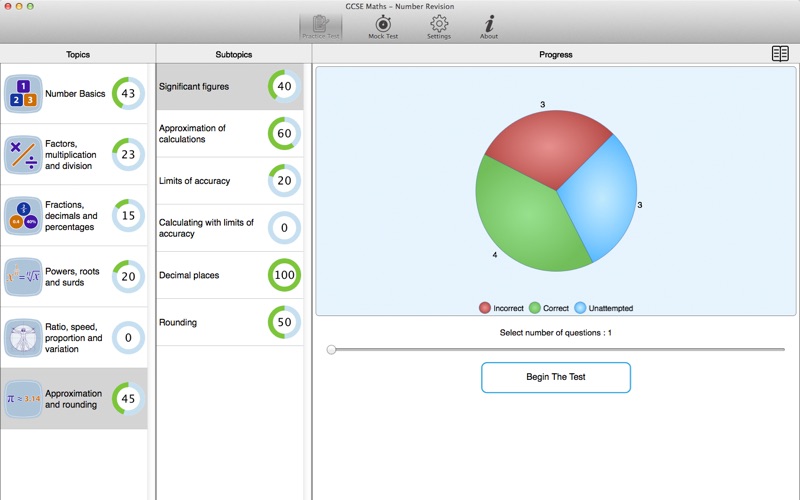This screenshot has height=500, width=800.
Task: Click the Number Basics 43 progress ring
Action: pyautogui.click(x=128, y=93)
